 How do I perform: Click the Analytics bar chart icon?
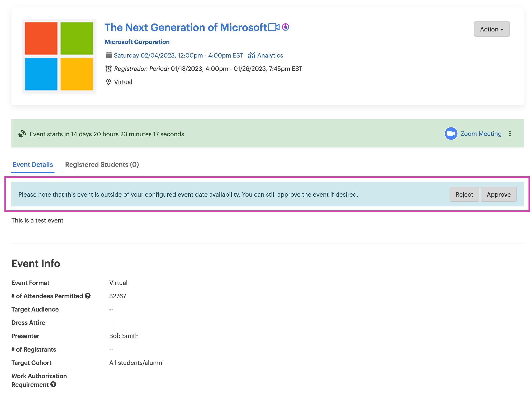[x=252, y=55]
